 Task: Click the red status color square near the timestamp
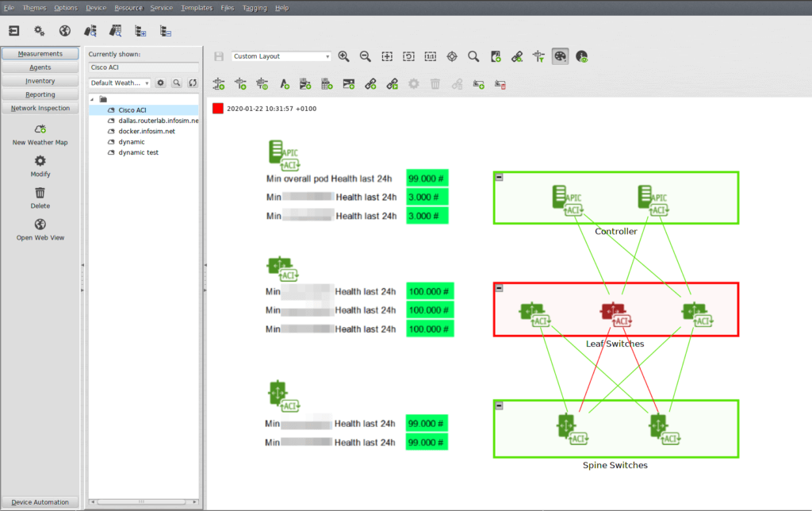click(x=217, y=108)
